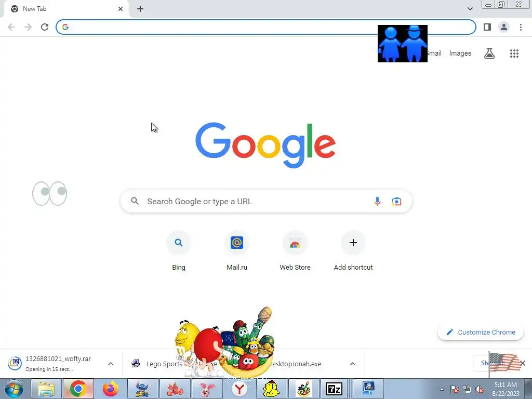Open the Piglet taskbar app
This screenshot has width=532, height=399.
(x=207, y=389)
